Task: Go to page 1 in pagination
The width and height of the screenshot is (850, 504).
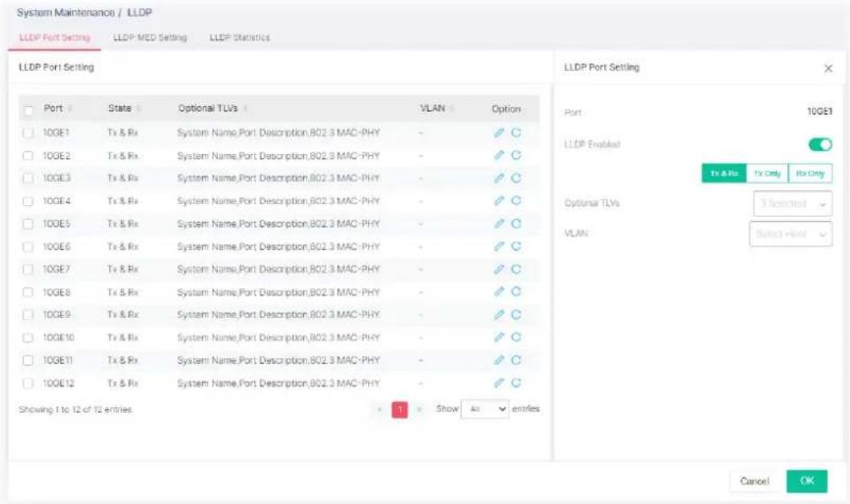Action: pos(400,410)
